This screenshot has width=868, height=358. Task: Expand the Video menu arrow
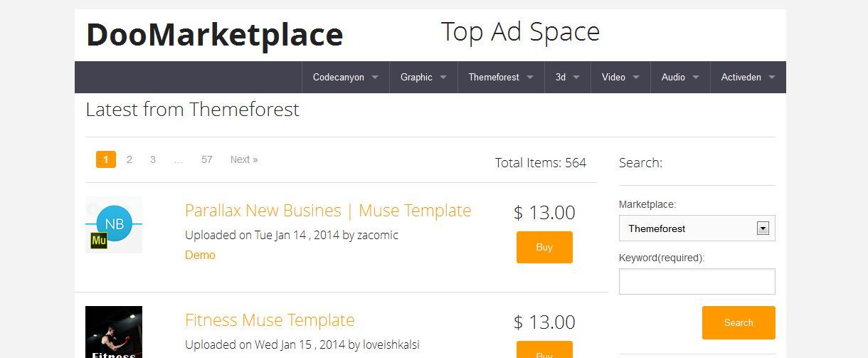(x=636, y=78)
